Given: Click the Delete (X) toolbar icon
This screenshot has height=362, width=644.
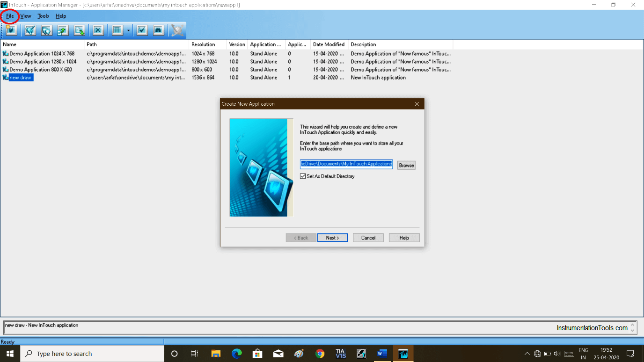Looking at the screenshot, I should [x=98, y=30].
